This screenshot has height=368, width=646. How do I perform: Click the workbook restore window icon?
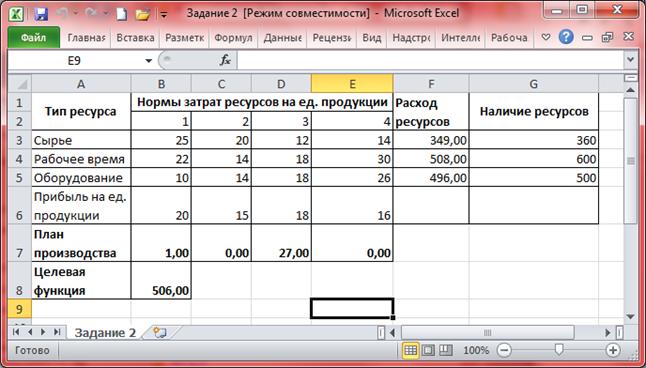point(607,37)
